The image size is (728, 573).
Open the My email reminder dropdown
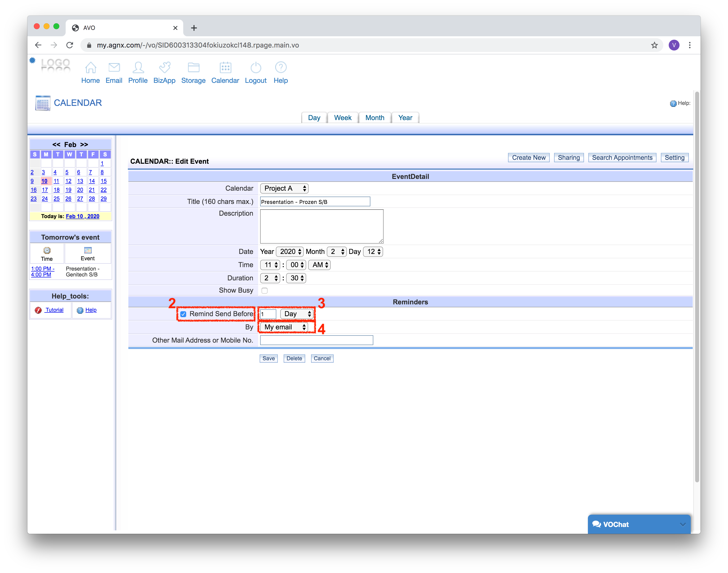[x=284, y=327]
